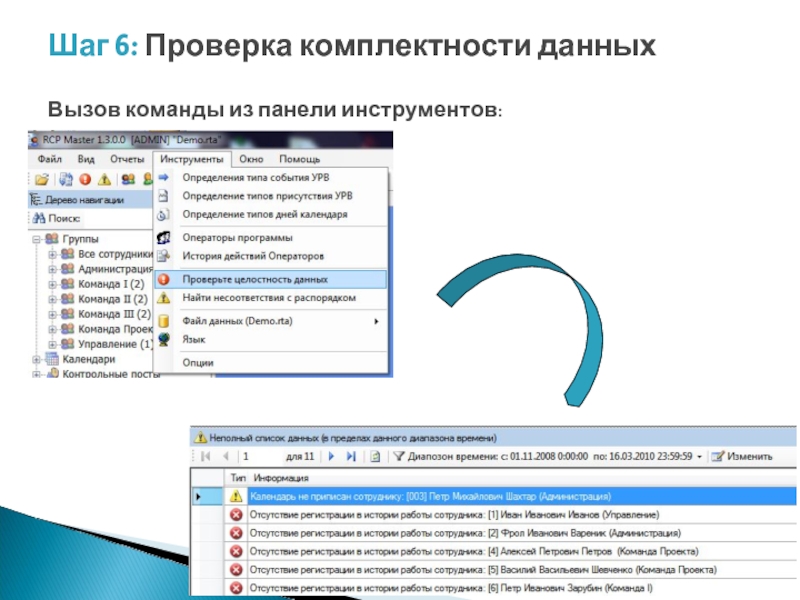Select Календари tree item

click(x=89, y=359)
